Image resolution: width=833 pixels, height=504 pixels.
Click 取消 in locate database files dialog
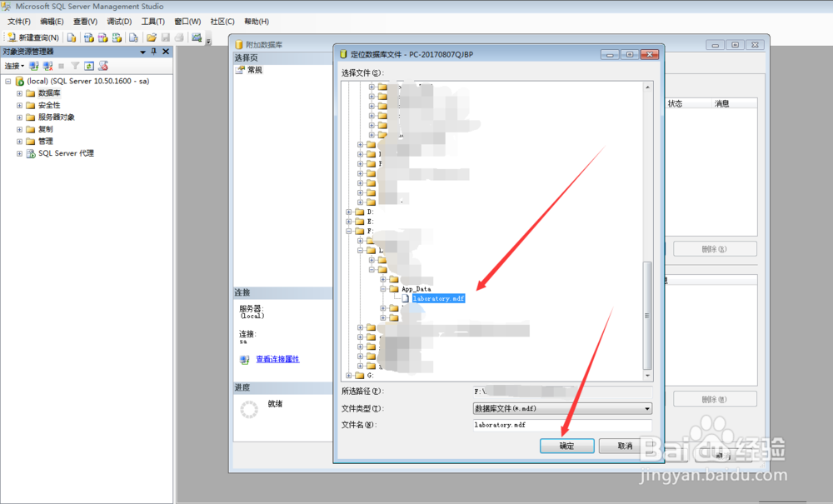click(x=626, y=447)
